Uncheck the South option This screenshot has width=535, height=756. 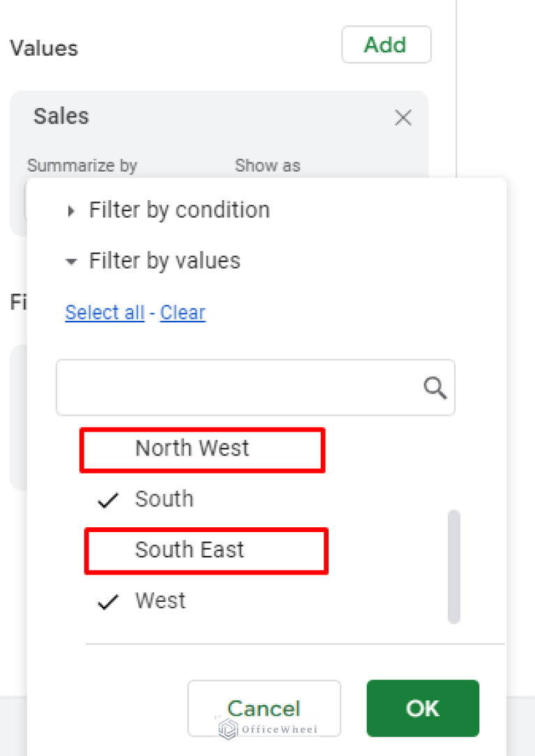pyautogui.click(x=164, y=499)
